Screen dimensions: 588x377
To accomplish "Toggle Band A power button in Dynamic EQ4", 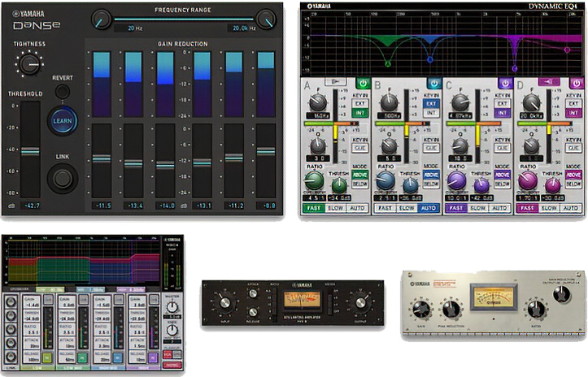I will [x=363, y=83].
